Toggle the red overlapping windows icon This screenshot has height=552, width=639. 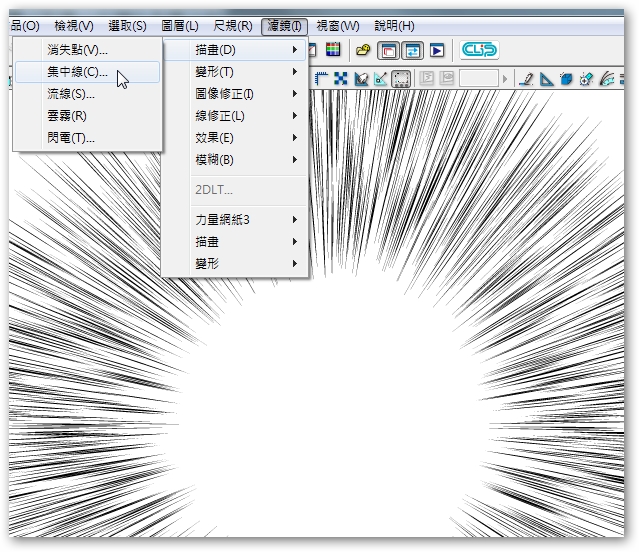pyautogui.click(x=388, y=51)
